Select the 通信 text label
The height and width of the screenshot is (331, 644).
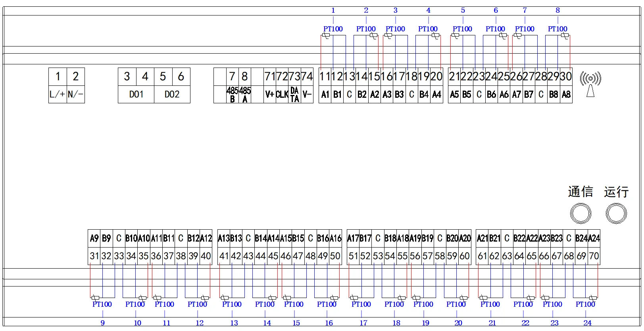tap(580, 192)
